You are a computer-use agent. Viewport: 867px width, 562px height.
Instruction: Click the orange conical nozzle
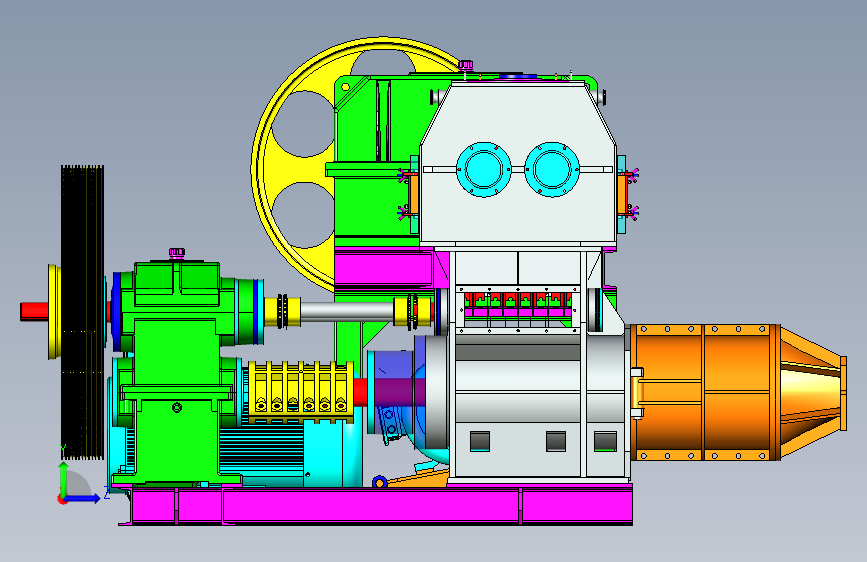813,393
